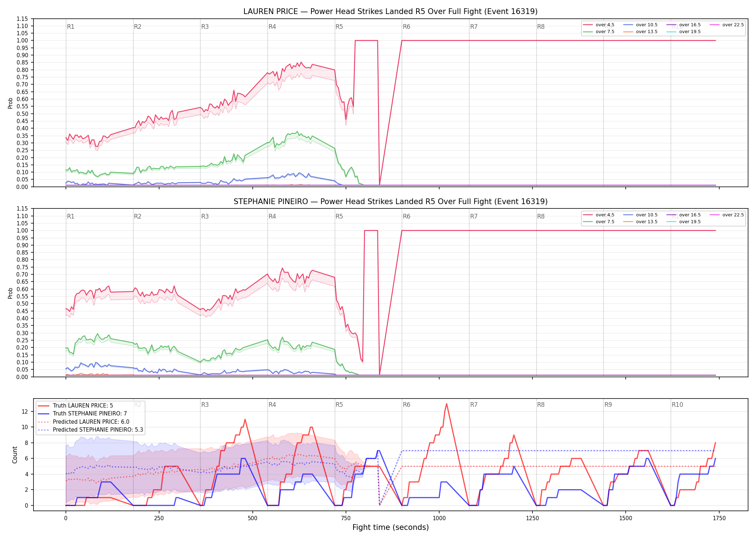Pick 'over 4.5' in Stephanie Pineiro legend
Image resolution: width=756 pixels, height=540 pixels.
click(x=599, y=215)
